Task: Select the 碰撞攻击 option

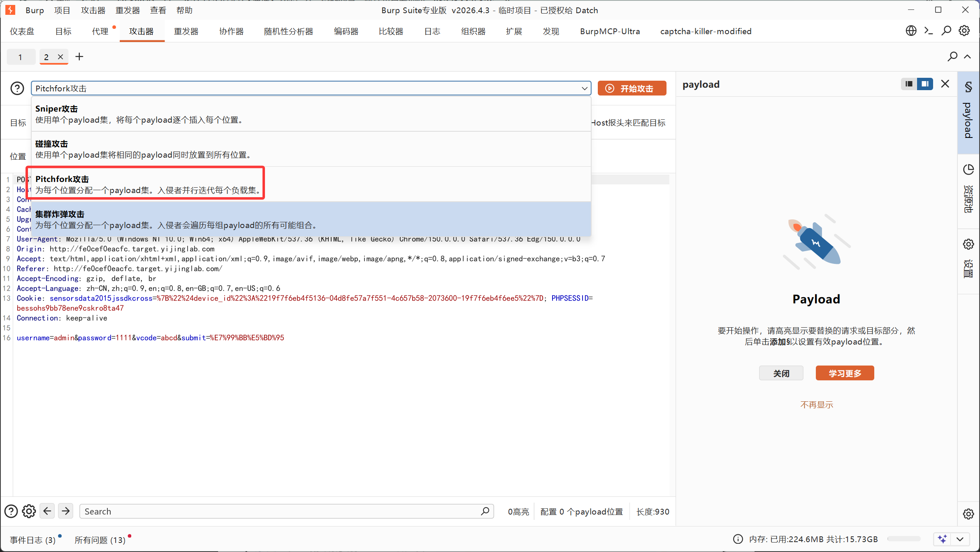Action: pyautogui.click(x=311, y=149)
